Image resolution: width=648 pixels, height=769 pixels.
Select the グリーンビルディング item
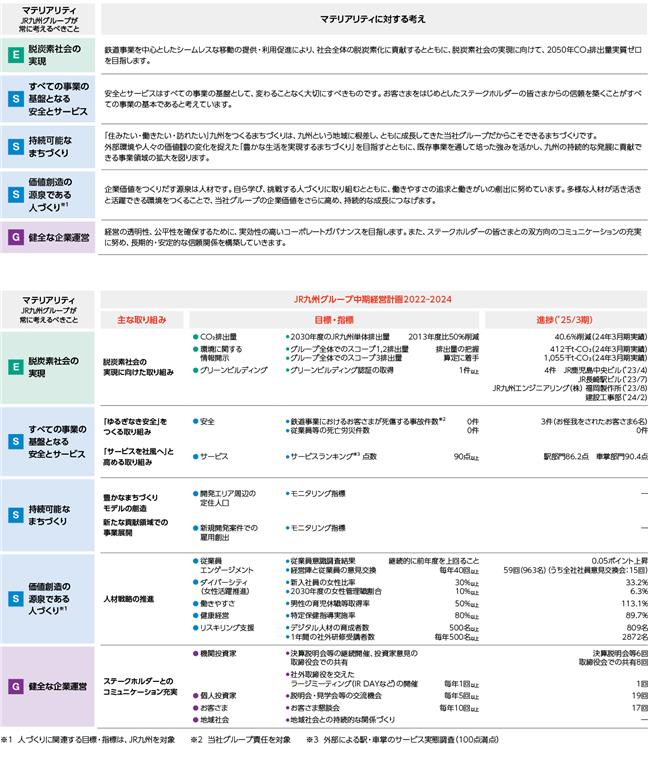[231, 370]
